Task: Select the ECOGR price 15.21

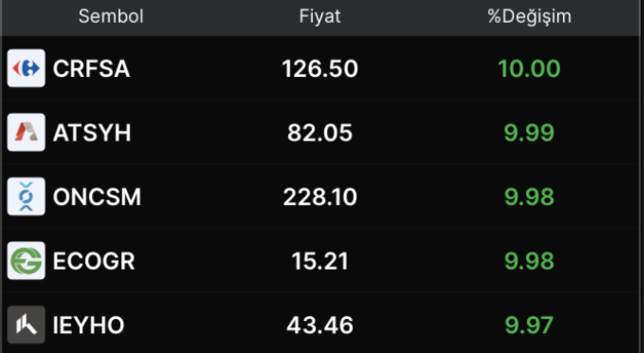Action: click(x=320, y=261)
